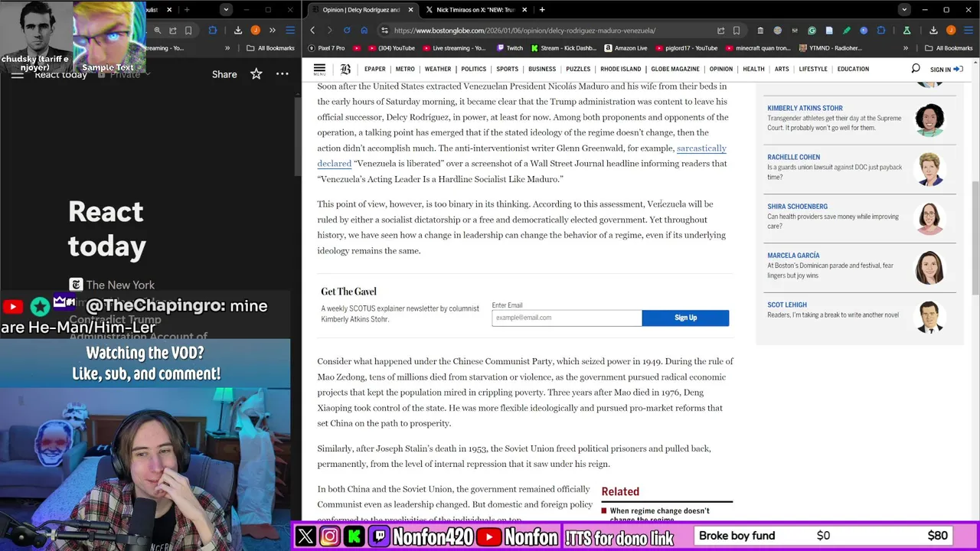Click Share in the React today window
The width and height of the screenshot is (980, 551).
point(224,74)
